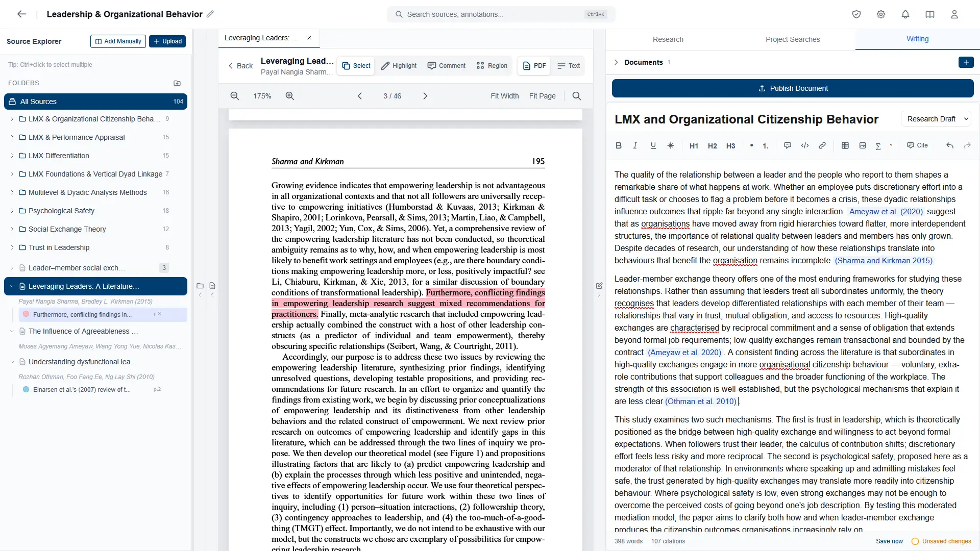The height and width of the screenshot is (551, 980).
Task: Insert comment bubble from editor toolbar
Action: [x=788, y=145]
